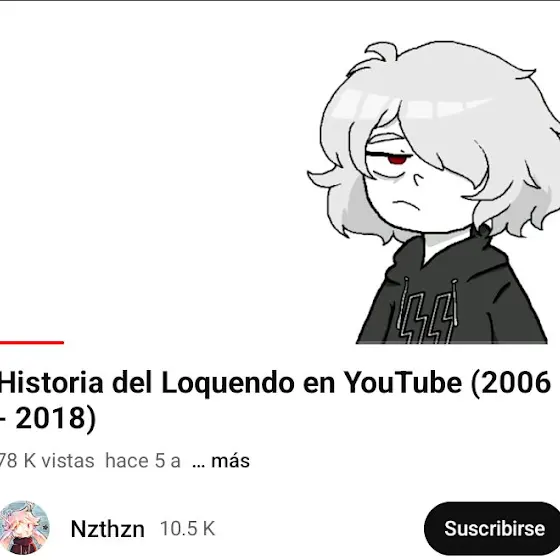
Task: Tap the character's frowning mouth
Action: pos(407,206)
